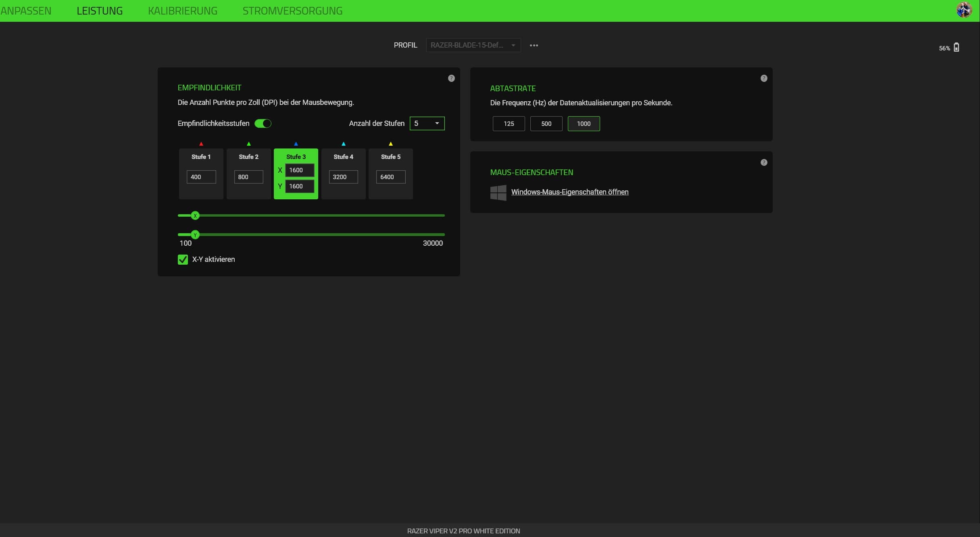Click the Abtastrate help question mark icon
This screenshot has width=980, height=537.
(763, 78)
